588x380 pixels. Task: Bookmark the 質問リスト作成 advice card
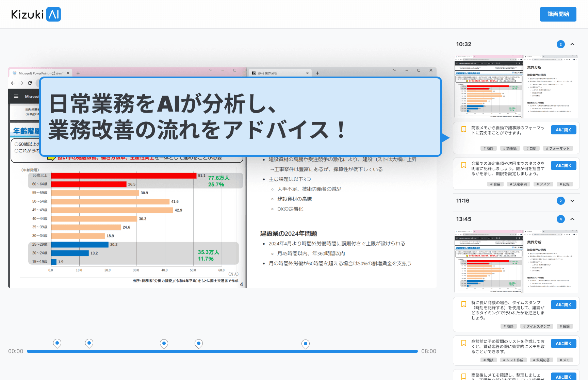point(463,343)
